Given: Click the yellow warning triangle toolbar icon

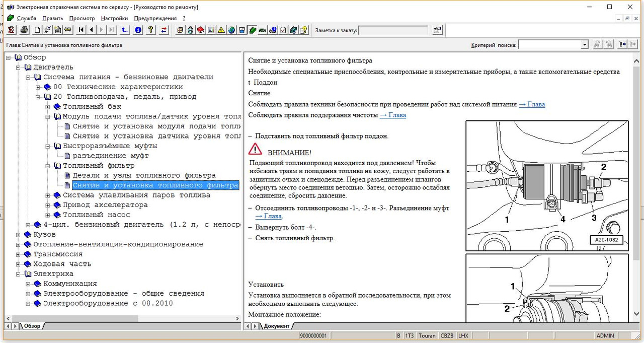Looking at the screenshot, I should pyautogui.click(x=221, y=30).
